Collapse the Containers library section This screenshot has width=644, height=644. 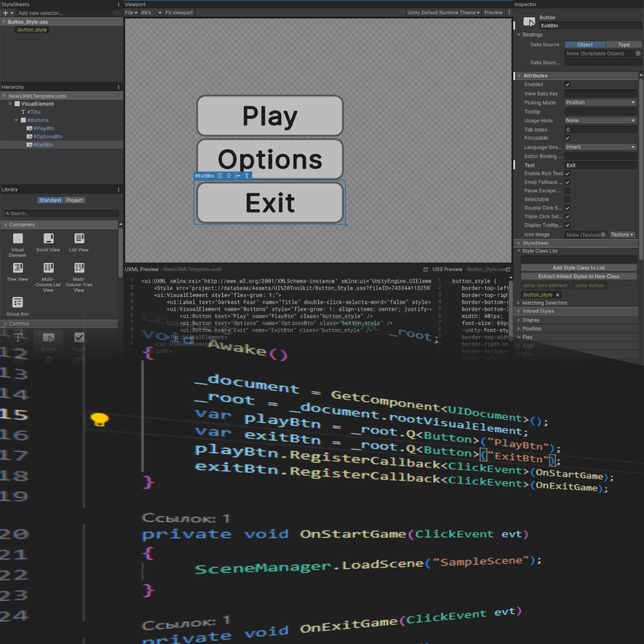pos(6,225)
